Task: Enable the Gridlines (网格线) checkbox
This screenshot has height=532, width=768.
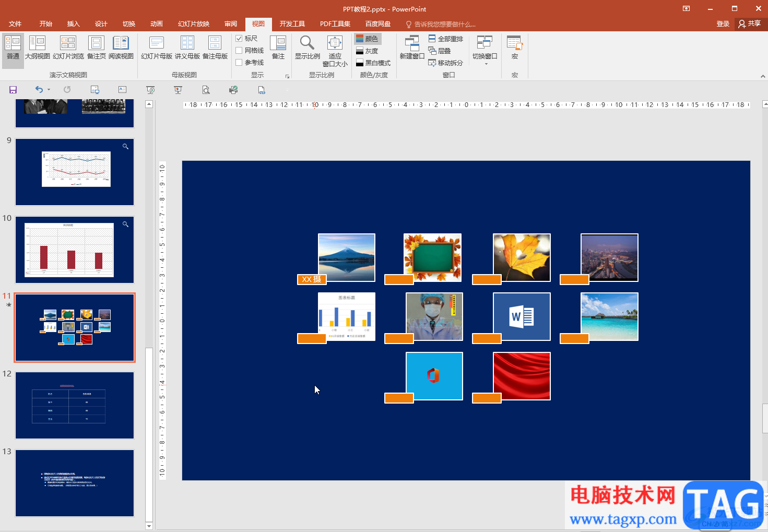Action: 239,51
